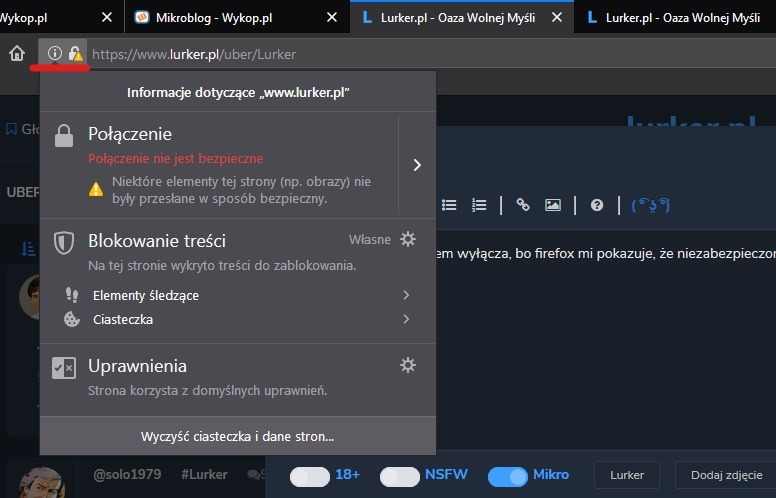Go to the browser home page
Viewport: 776px width, 498px height.
tap(17, 53)
